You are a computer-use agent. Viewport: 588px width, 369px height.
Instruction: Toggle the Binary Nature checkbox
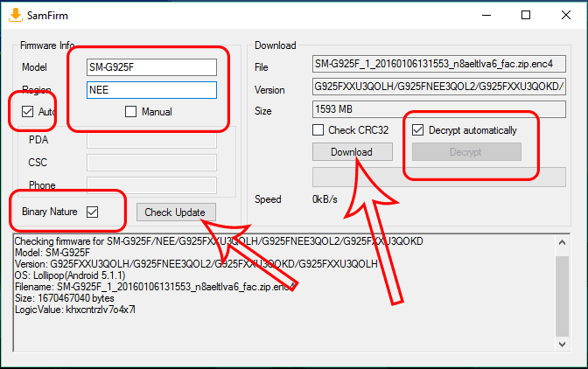(x=92, y=212)
